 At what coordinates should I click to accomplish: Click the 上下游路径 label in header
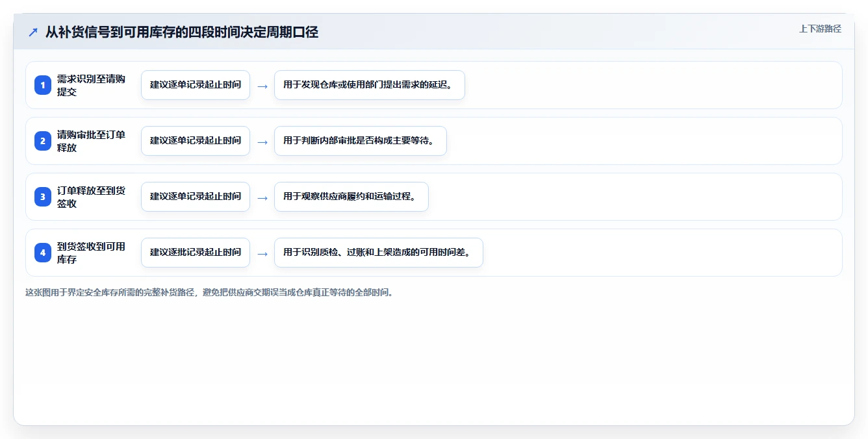pyautogui.click(x=820, y=29)
